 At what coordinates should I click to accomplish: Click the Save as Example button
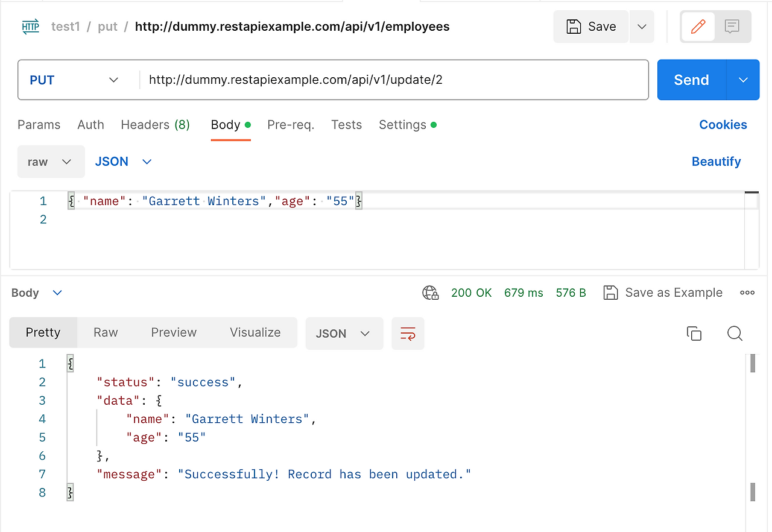point(663,293)
